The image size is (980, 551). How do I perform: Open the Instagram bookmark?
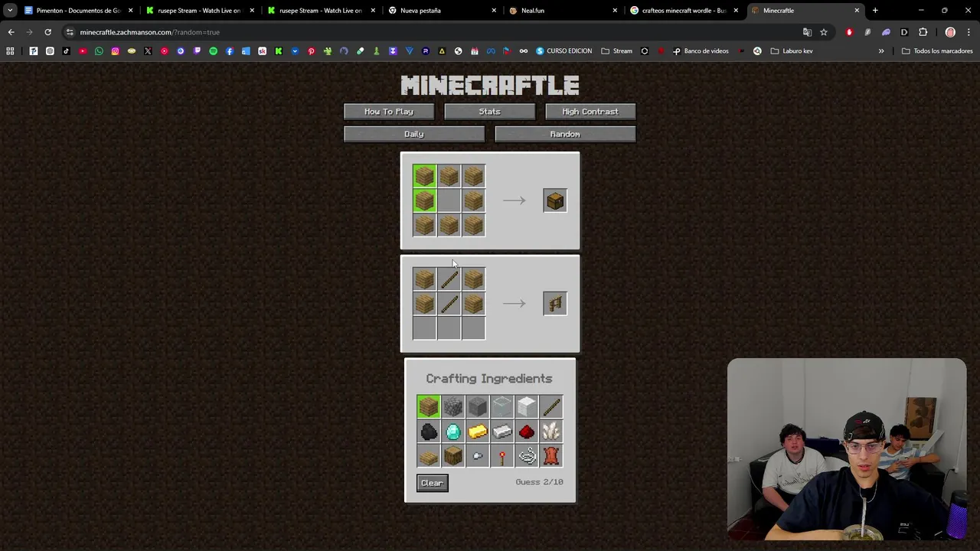point(115,51)
